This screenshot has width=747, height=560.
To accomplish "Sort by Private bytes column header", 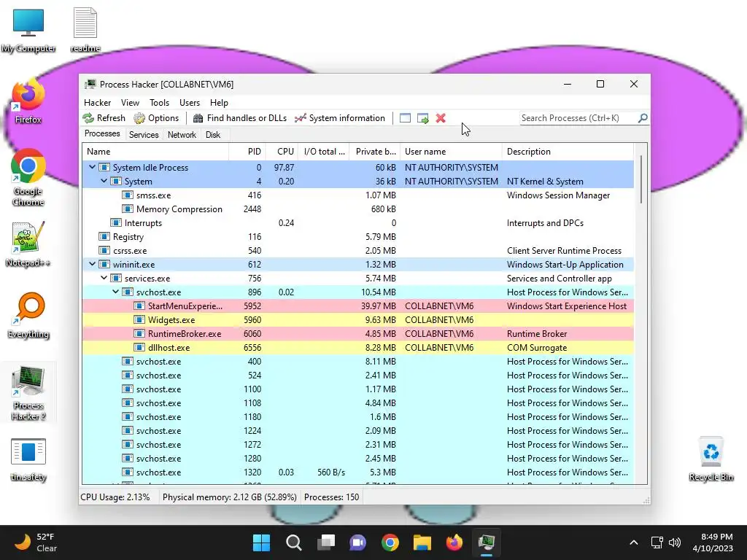I will click(x=375, y=152).
